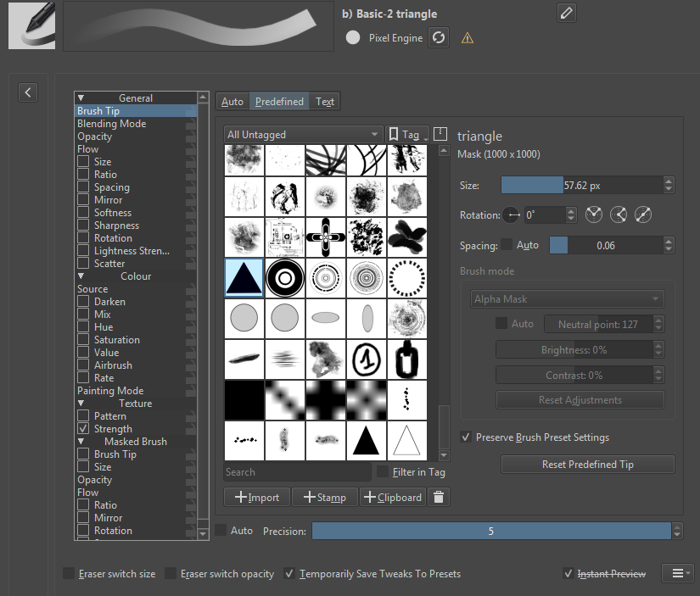
Task: Click the reload Pixel Engine icon
Action: (438, 37)
